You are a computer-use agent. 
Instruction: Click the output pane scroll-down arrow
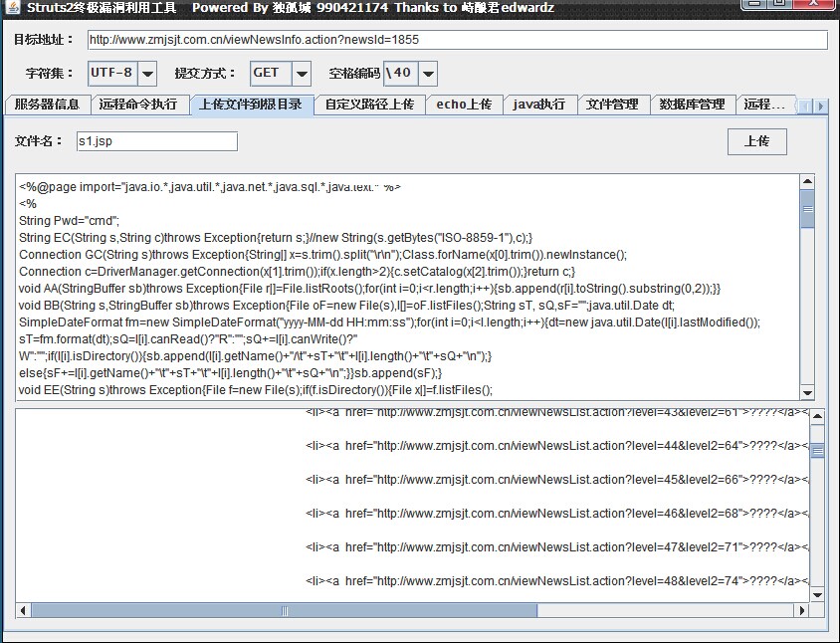pos(817,595)
